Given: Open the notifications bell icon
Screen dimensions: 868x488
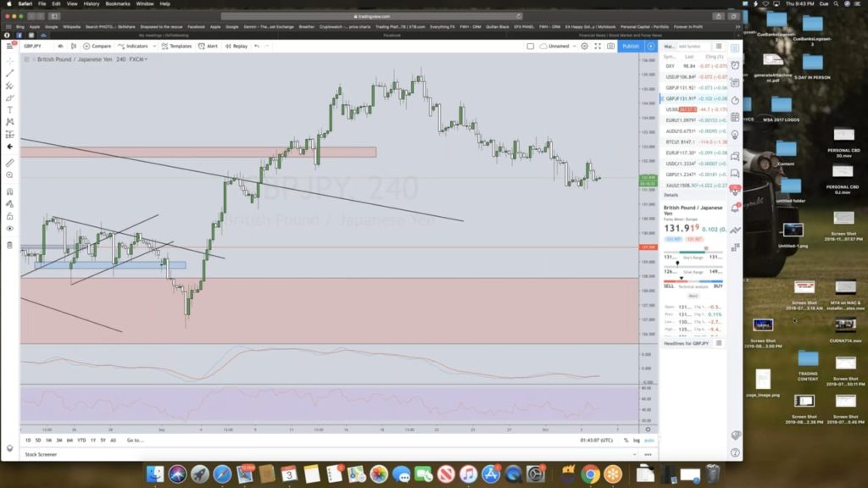Looking at the screenshot, I should [x=735, y=208].
